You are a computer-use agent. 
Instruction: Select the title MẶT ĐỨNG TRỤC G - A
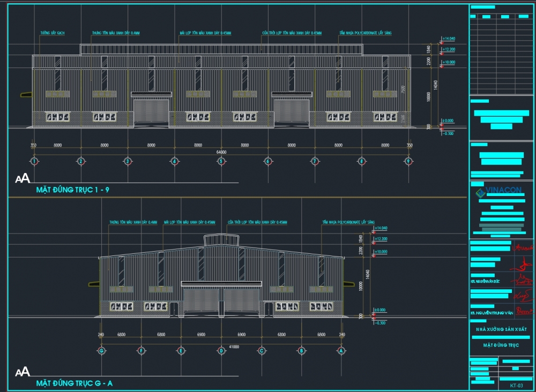(x=74, y=383)
